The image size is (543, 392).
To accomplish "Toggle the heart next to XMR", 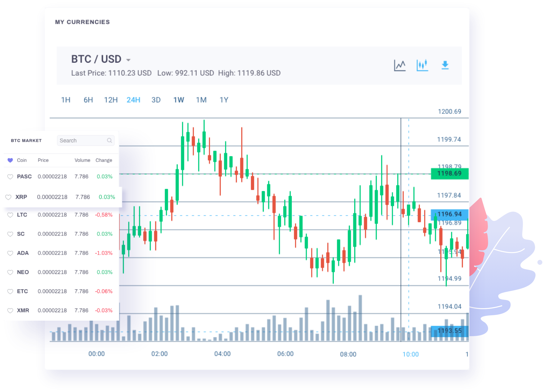I will 11,310.
